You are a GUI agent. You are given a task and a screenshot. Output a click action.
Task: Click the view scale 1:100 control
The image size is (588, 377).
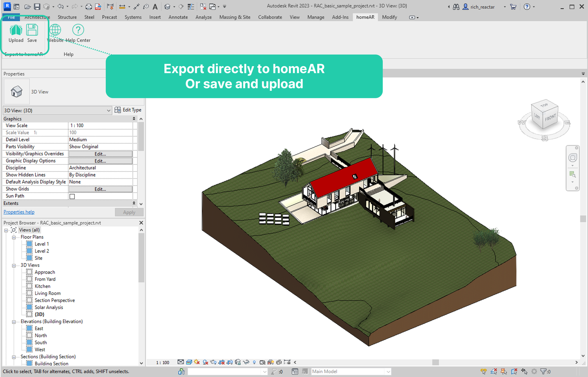tap(163, 363)
